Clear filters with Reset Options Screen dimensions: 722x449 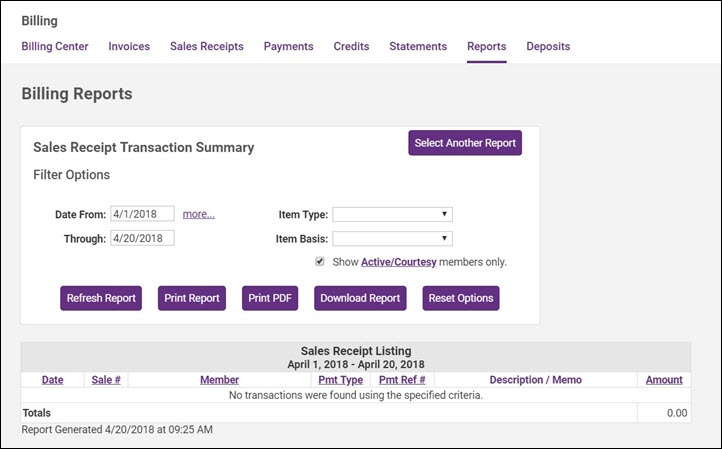click(x=460, y=298)
